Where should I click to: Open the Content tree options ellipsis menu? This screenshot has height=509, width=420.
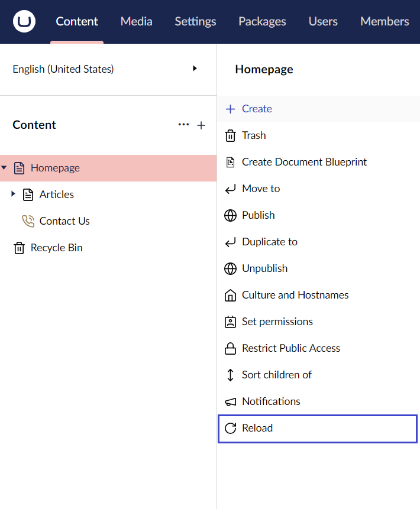tap(183, 125)
